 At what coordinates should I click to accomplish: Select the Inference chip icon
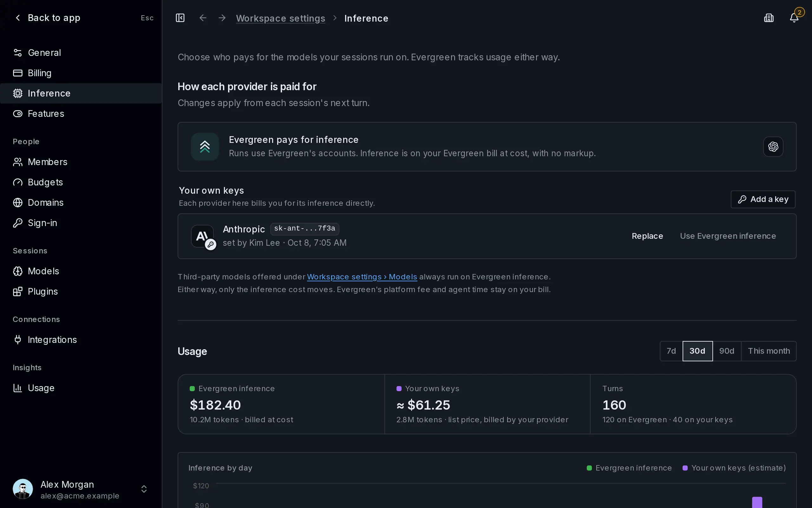pos(18,93)
